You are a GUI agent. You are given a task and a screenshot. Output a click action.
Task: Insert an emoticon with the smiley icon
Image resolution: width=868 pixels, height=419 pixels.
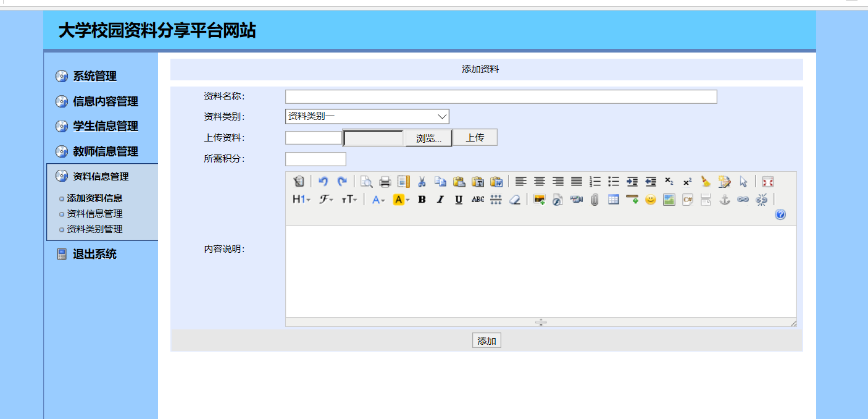(x=651, y=200)
